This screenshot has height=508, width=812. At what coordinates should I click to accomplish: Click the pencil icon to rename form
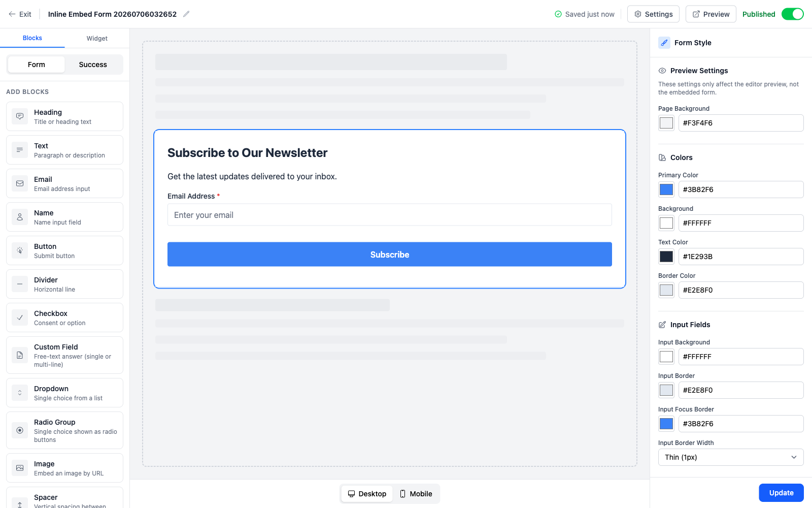(186, 14)
